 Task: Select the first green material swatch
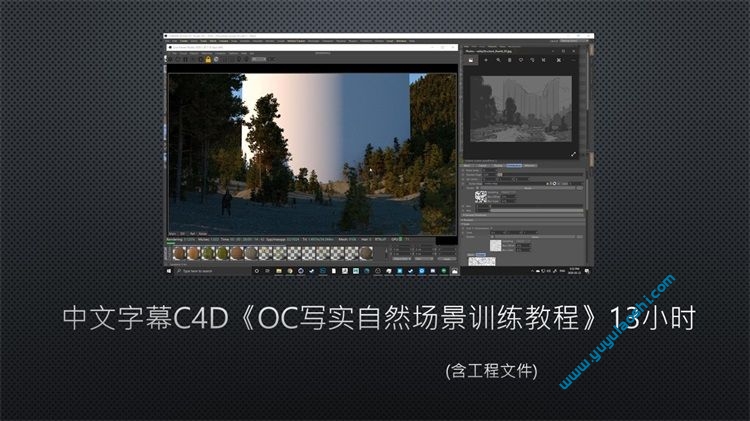tap(208, 253)
